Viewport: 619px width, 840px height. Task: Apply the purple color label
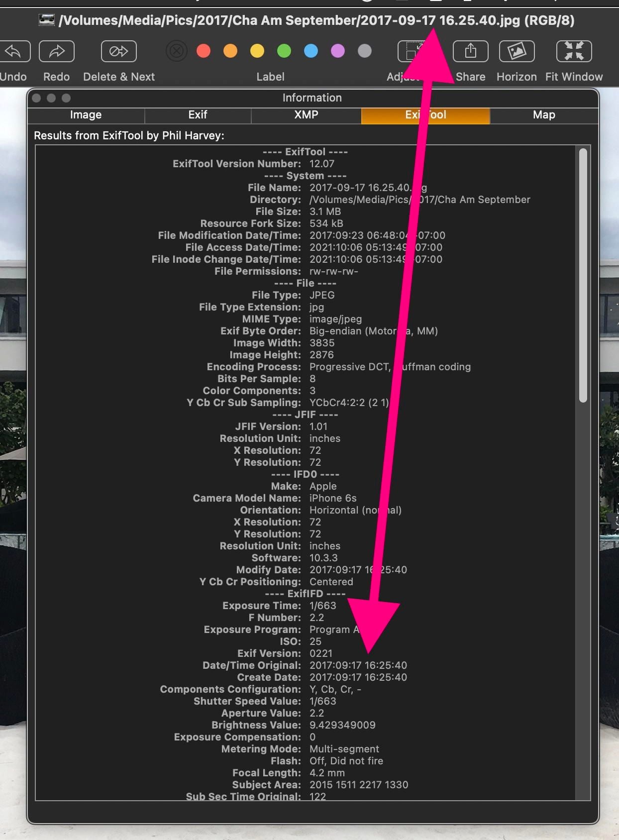coord(338,51)
